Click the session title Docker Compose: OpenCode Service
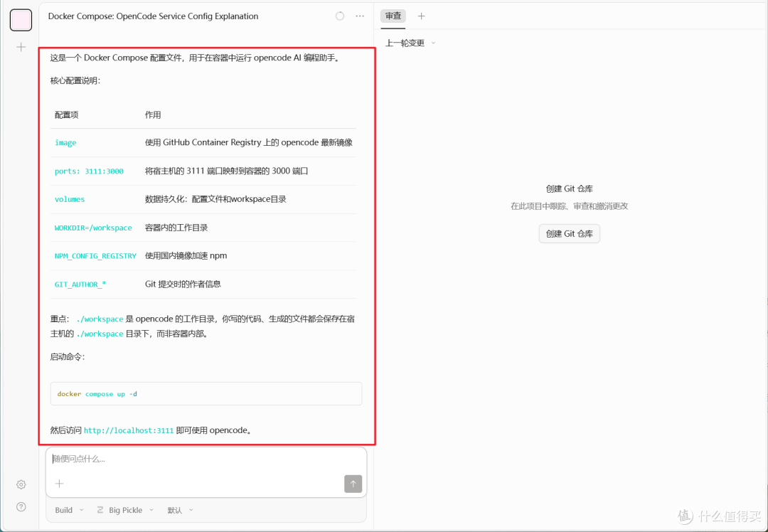The image size is (768, 532). (x=153, y=16)
